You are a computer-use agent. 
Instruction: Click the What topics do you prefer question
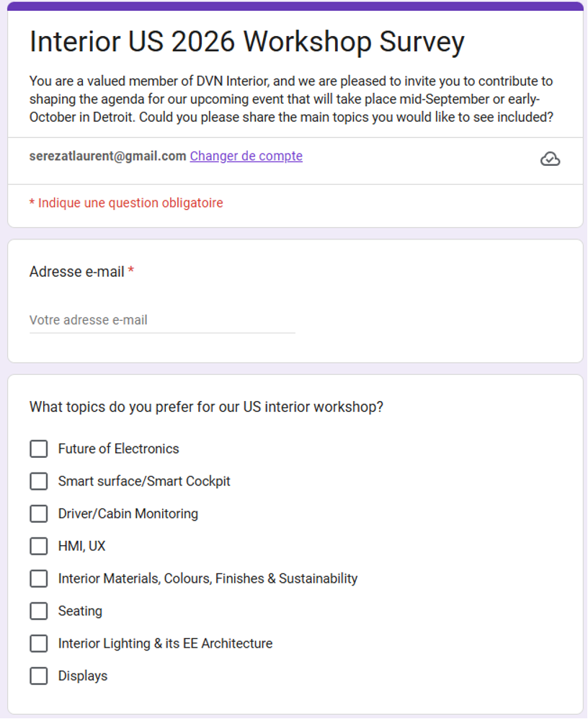coord(206,407)
